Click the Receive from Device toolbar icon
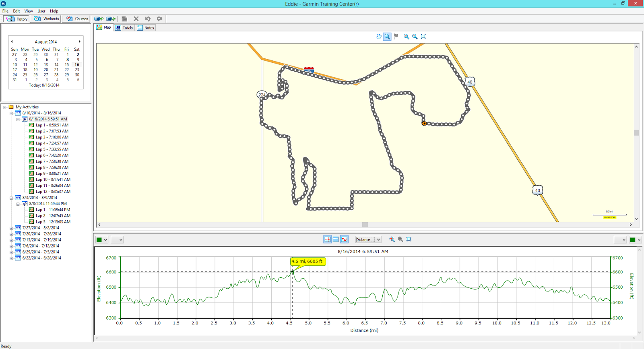 111,19
